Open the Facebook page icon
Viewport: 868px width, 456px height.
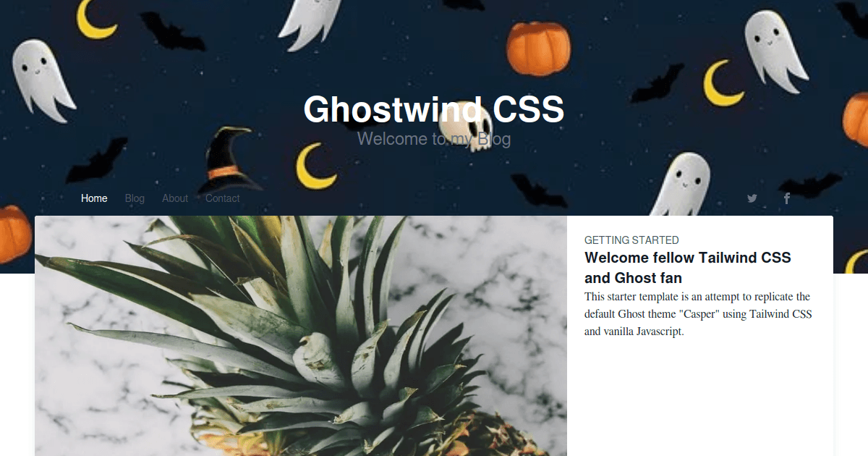(x=787, y=198)
